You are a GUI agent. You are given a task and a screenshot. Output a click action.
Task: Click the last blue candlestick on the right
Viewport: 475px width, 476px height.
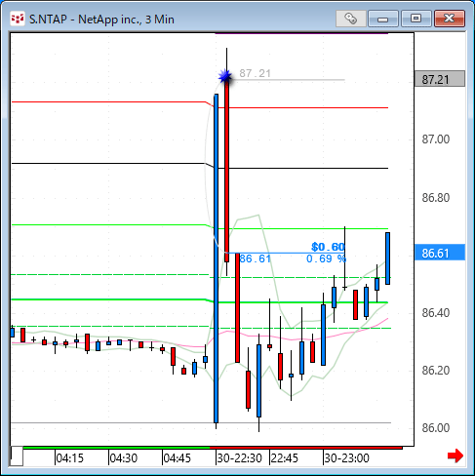click(387, 258)
